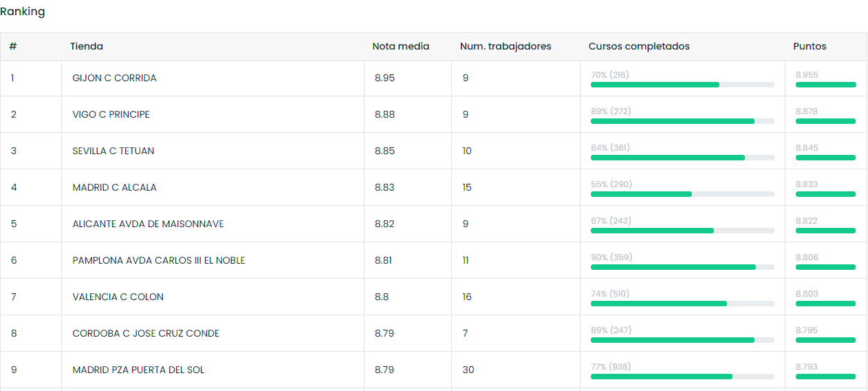868x391 pixels.
Task: Click ALICANTE AVDA DE MAISONNAVE store name
Action: (x=148, y=224)
